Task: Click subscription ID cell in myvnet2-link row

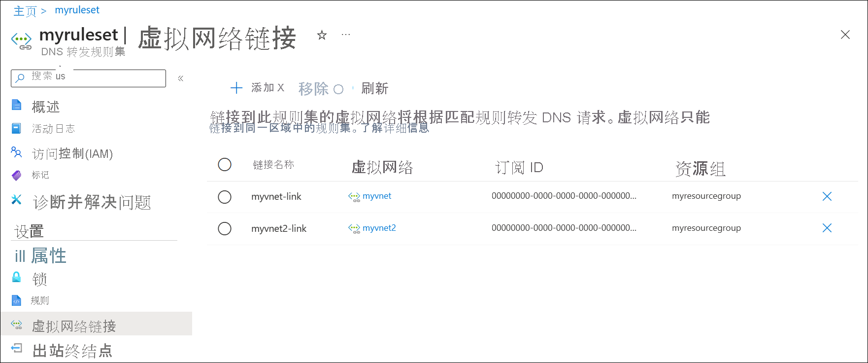Action: [x=564, y=228]
